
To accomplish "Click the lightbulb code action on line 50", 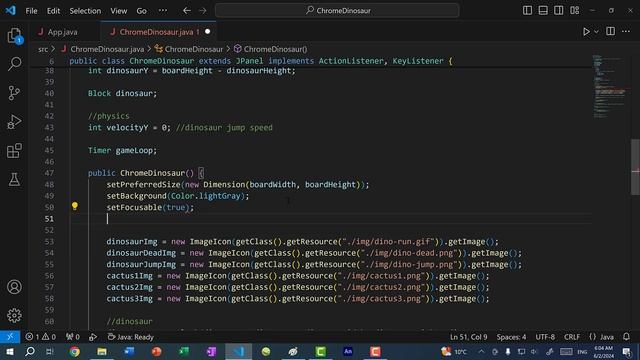I will (x=75, y=206).
